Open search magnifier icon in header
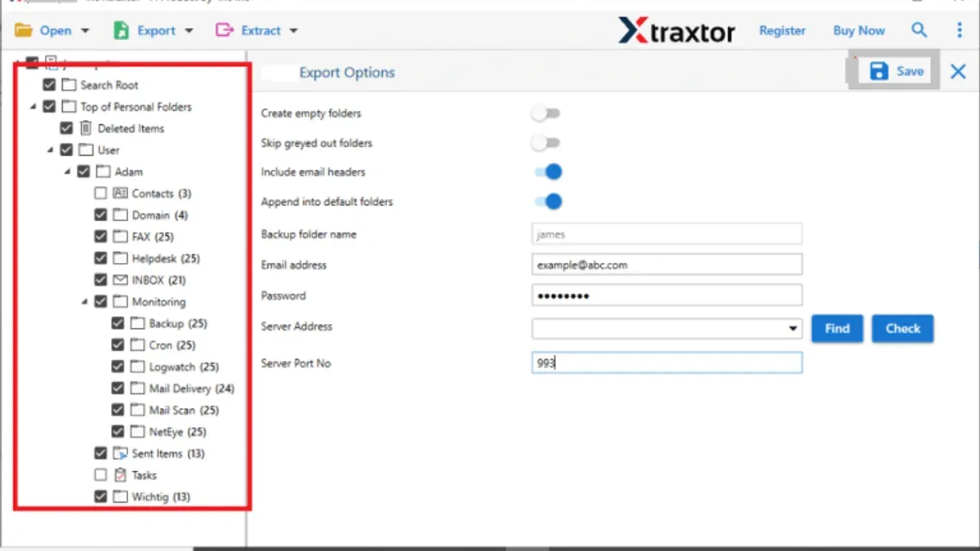 point(920,30)
